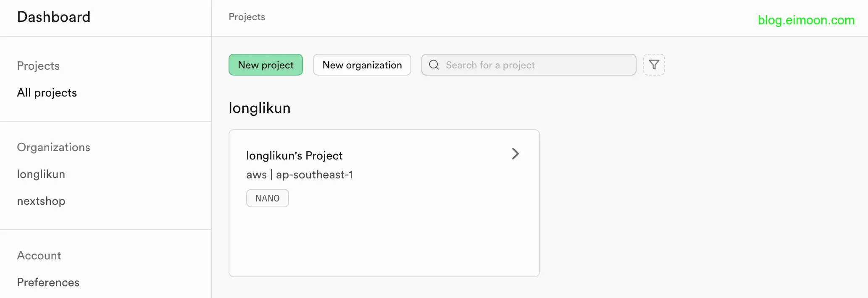This screenshot has height=298, width=868.
Task: Go to Preferences under Account
Action: click(x=48, y=282)
